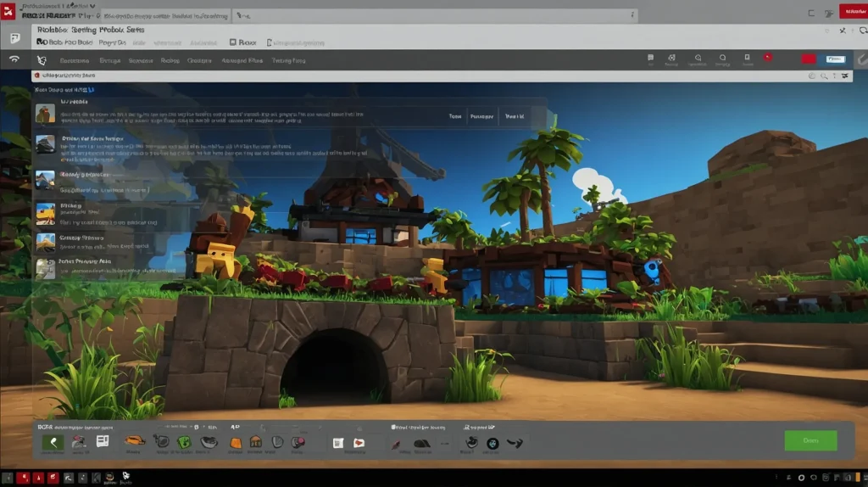Open the white note icon in the bottom toolbar
The image size is (868, 487).
click(x=337, y=443)
